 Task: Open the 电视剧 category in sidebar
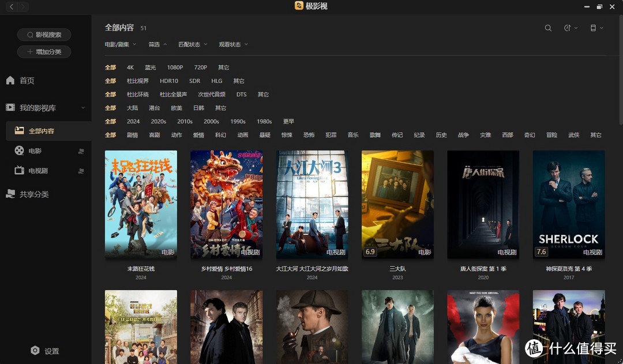[x=37, y=171]
